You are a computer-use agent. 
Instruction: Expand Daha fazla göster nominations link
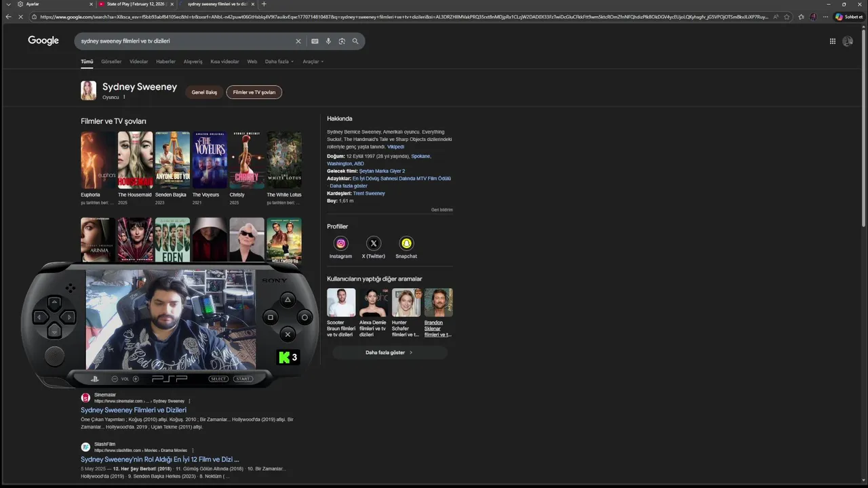[349, 186]
